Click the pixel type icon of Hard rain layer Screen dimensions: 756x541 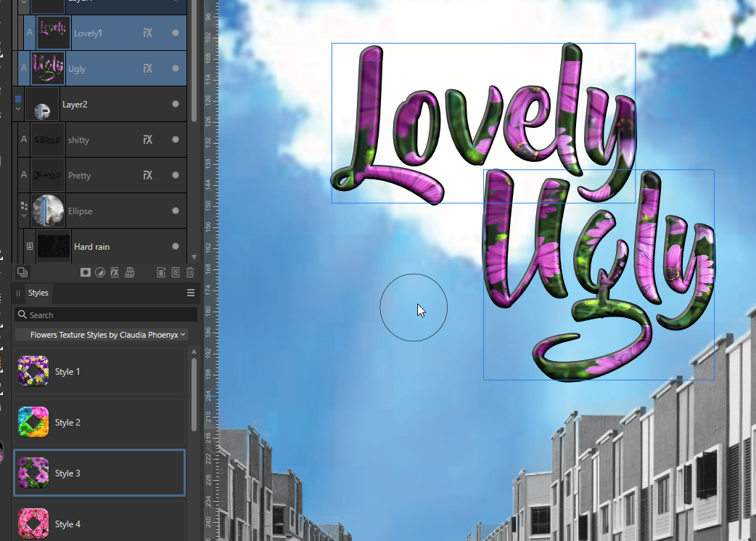[x=30, y=246]
